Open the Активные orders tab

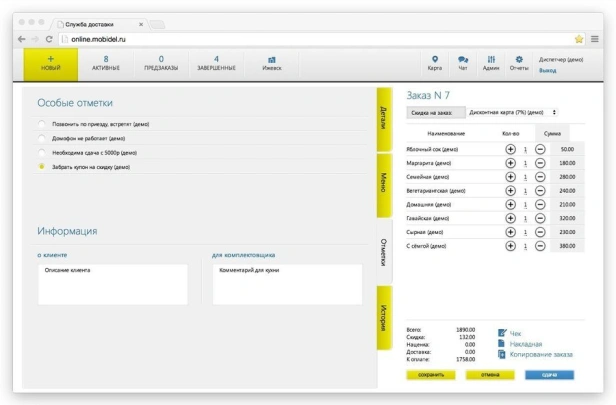(x=106, y=63)
